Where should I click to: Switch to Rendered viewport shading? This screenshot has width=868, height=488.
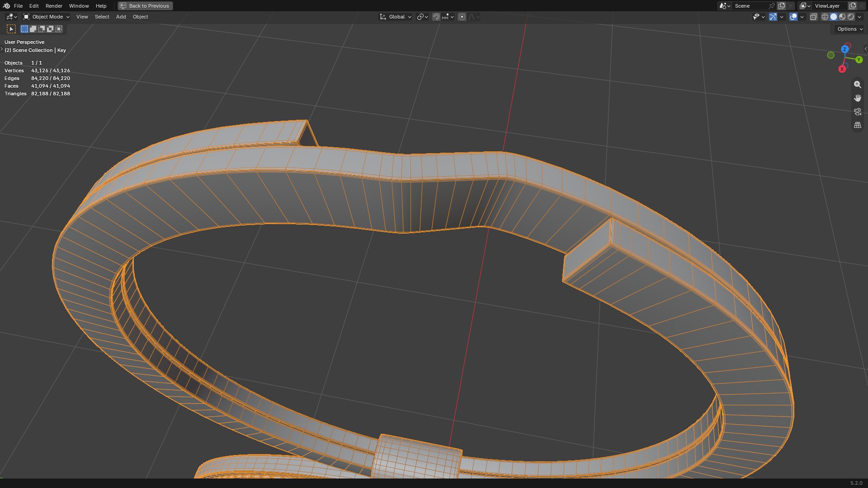pyautogui.click(x=851, y=17)
